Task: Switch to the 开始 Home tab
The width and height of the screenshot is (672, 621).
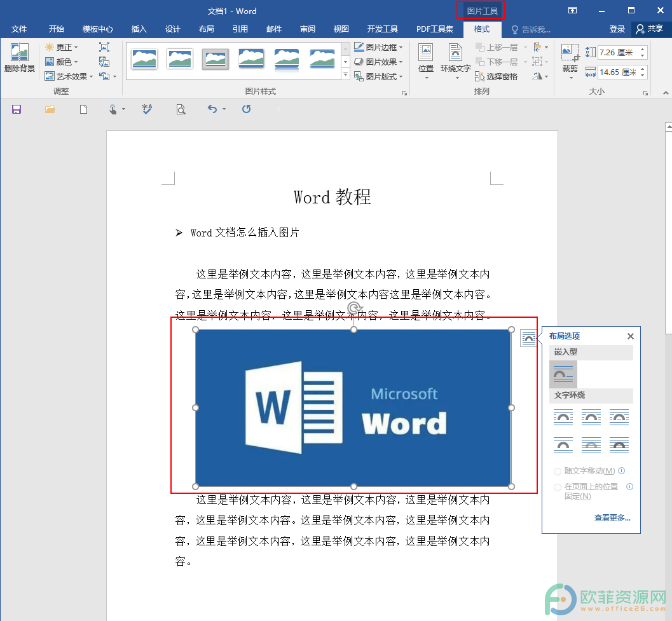Action: coord(56,29)
